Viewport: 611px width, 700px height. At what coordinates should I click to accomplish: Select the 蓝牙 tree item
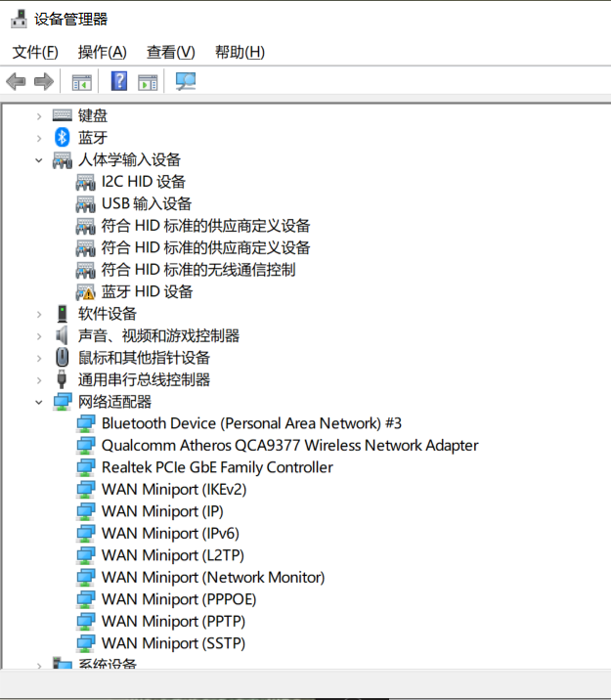pos(93,138)
